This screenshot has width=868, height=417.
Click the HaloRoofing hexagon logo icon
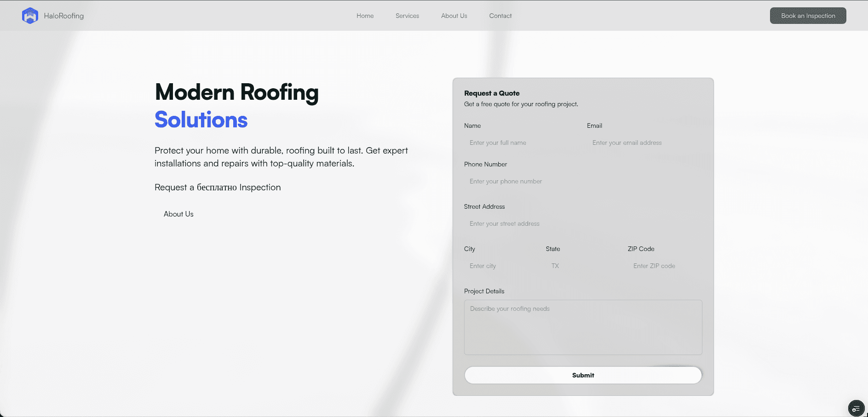30,15
